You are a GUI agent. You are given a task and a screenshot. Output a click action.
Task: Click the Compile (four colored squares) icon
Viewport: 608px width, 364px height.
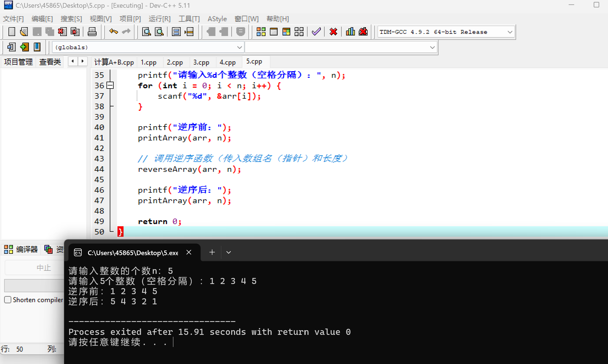pos(261,32)
